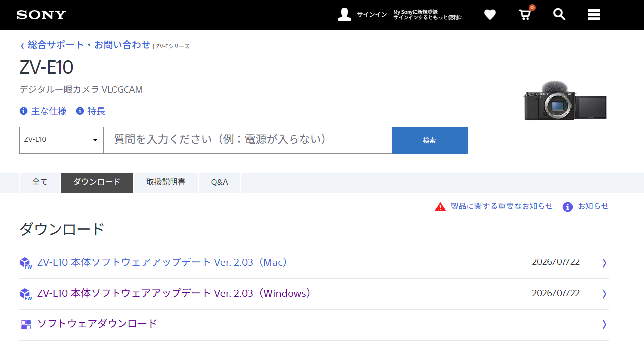Image resolution: width=644 pixels, height=362 pixels.
Task: Open the favorites heart icon
Action: (490, 15)
